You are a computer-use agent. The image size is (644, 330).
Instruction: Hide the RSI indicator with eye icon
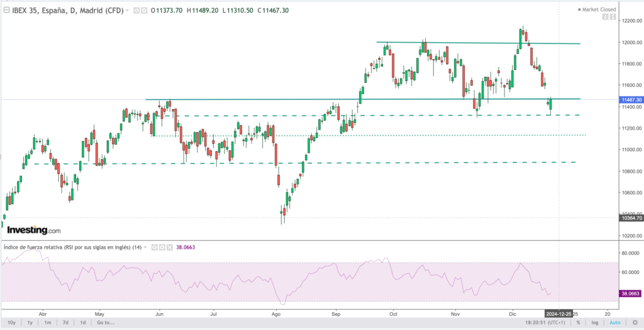coord(154,247)
